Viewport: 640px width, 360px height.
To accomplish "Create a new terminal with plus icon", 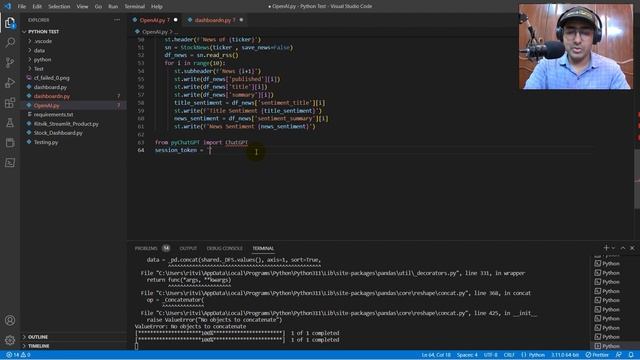I will 606,248.
